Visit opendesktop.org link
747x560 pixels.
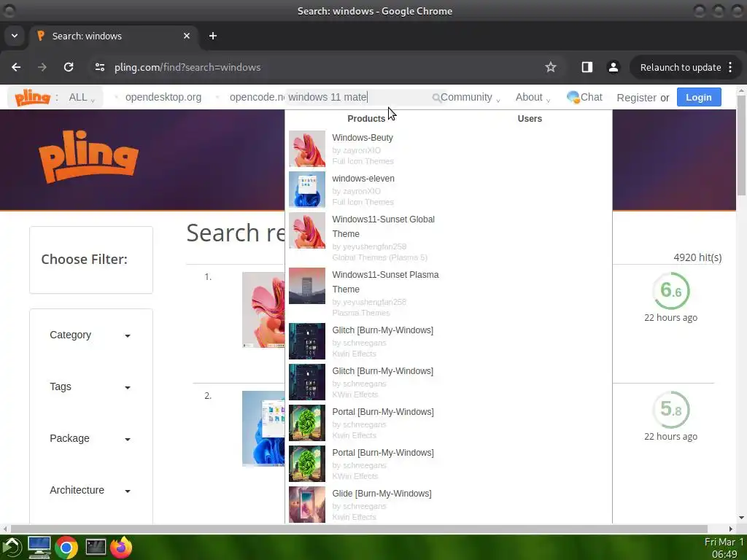[163, 97]
